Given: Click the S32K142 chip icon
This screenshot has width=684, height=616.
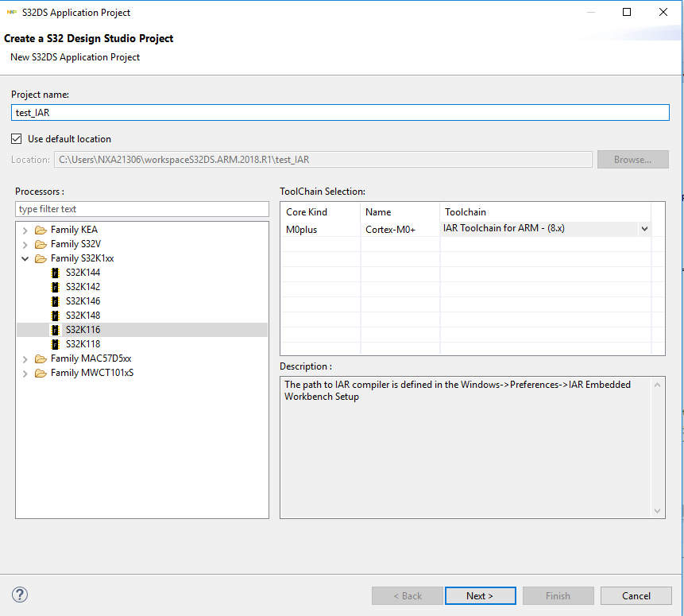Looking at the screenshot, I should [x=55, y=287].
